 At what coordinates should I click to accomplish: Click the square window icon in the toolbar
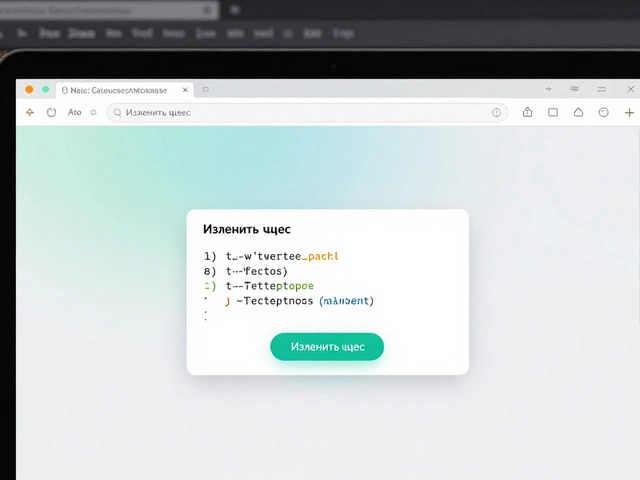click(x=553, y=112)
